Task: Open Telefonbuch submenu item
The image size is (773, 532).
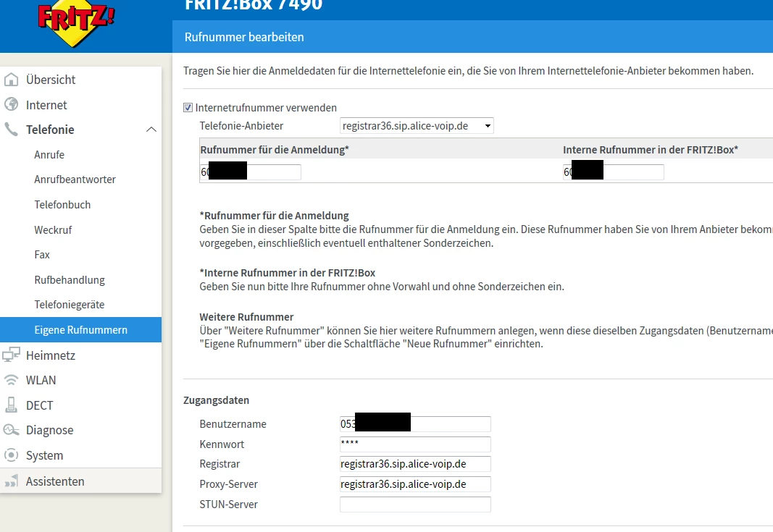Action: pyautogui.click(x=62, y=204)
